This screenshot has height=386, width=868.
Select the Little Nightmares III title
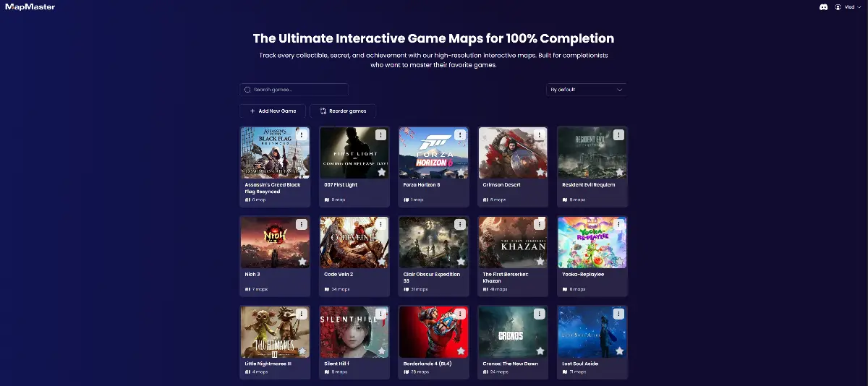[269, 364]
